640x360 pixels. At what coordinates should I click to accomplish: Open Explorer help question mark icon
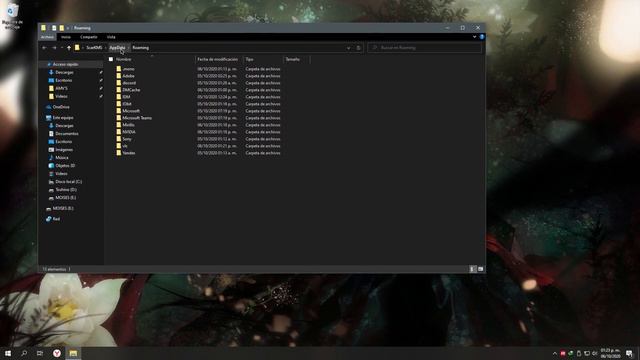[482, 37]
